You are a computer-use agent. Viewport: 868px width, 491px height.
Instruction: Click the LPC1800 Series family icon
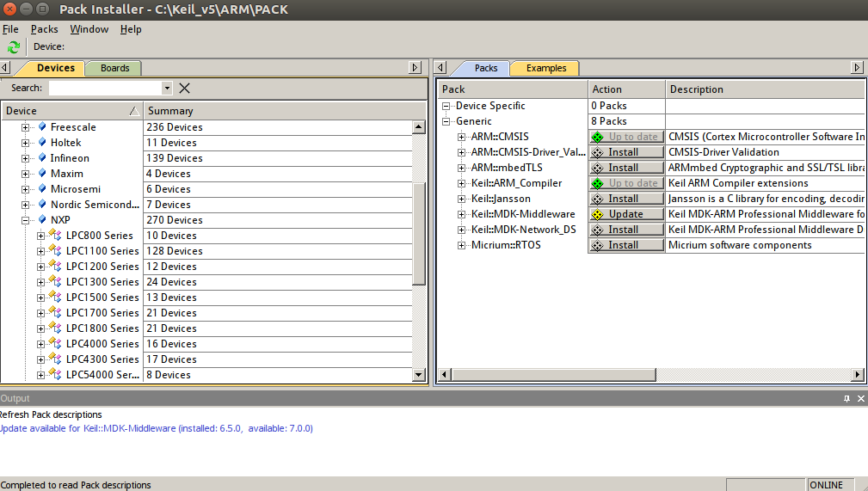[55, 328]
